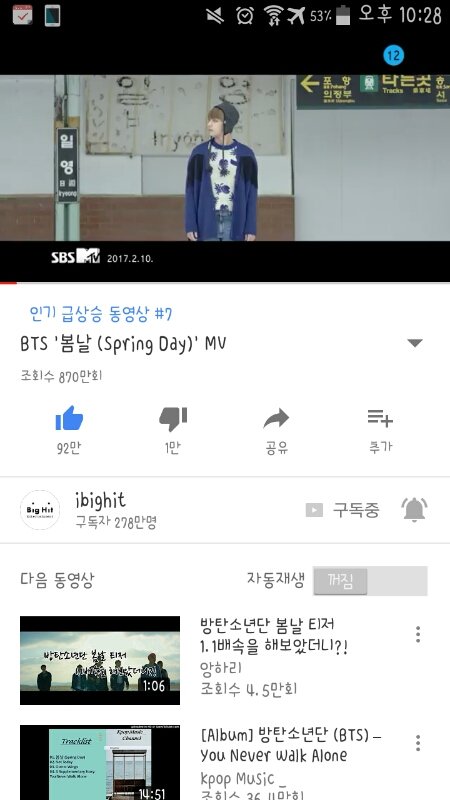Open options menu for You Never Walk Alone album video
450x800 pixels.
[x=418, y=743]
